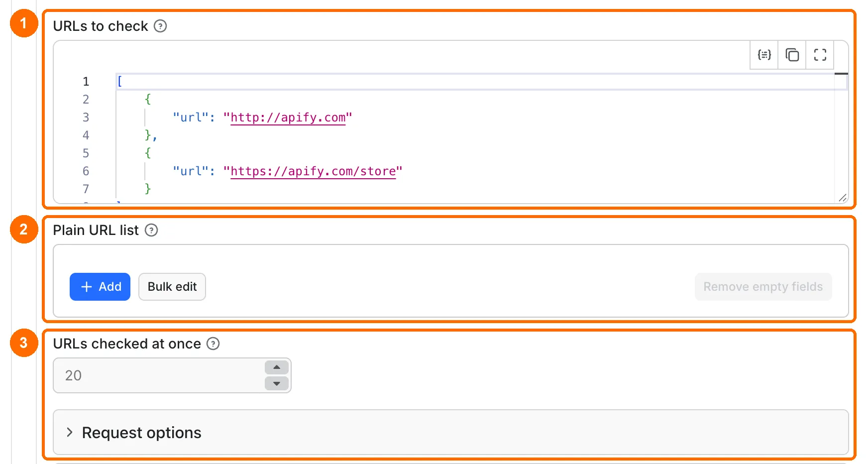The width and height of the screenshot is (868, 464).
Task: Click the https://apify.com/store link
Action: [x=313, y=171]
